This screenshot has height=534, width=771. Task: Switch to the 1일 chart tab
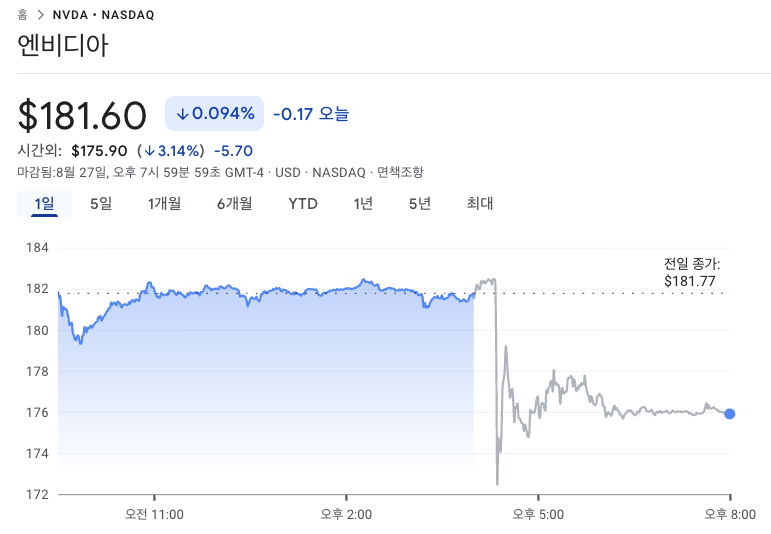[x=44, y=204]
